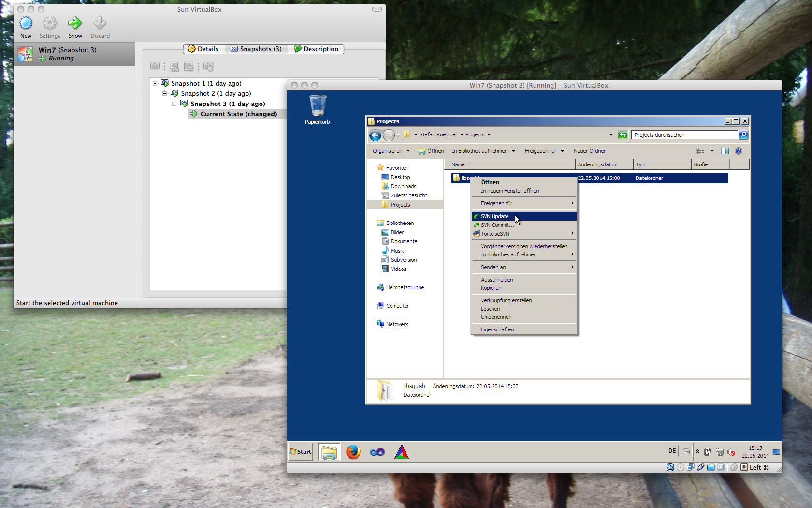This screenshot has height=508, width=812.
Task: Click the Take Snapshot camera icon
Action: tap(155, 66)
